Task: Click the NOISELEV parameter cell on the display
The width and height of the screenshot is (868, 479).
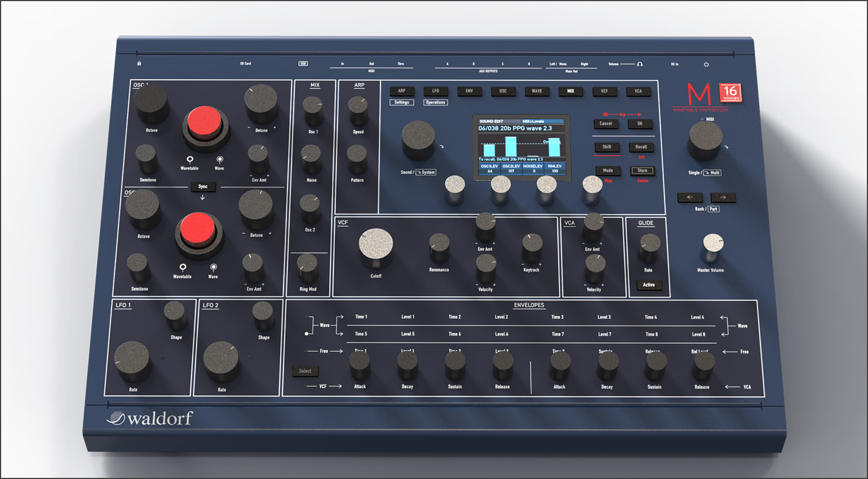Action: [x=533, y=168]
